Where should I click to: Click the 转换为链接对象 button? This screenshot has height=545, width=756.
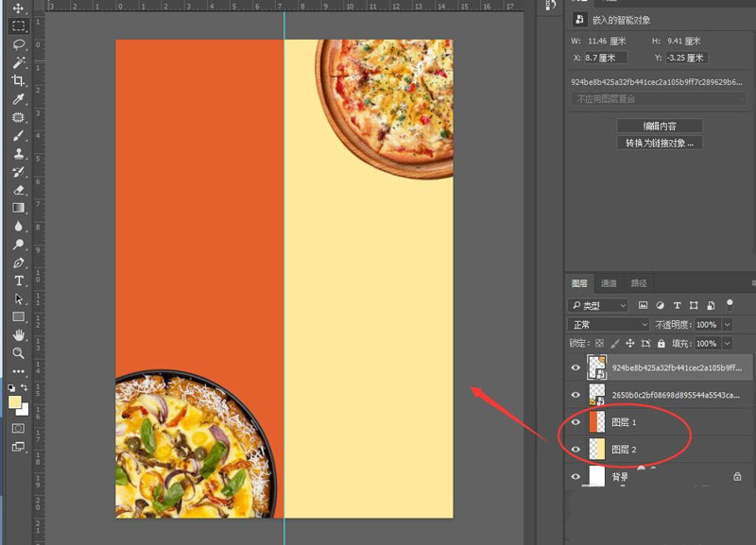659,144
